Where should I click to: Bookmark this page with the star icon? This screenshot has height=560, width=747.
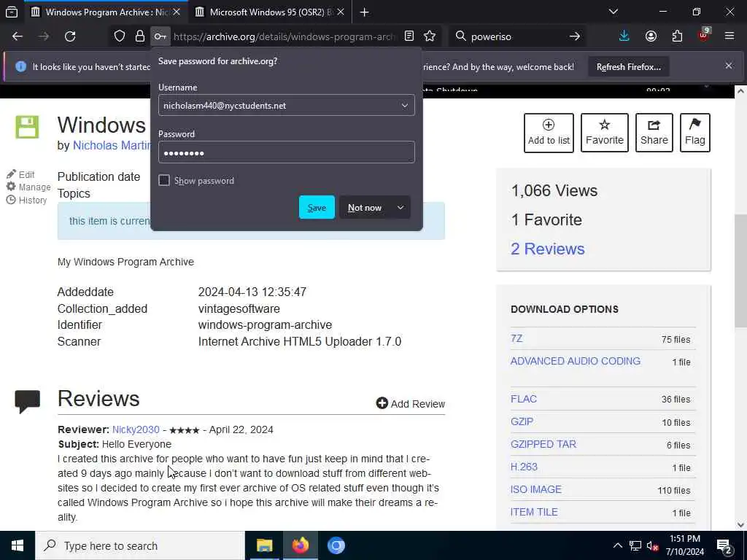430,36
